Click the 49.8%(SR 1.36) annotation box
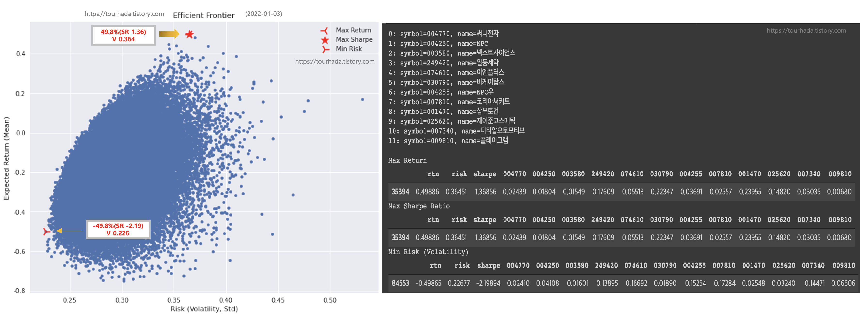The image size is (868, 315). pos(123,36)
